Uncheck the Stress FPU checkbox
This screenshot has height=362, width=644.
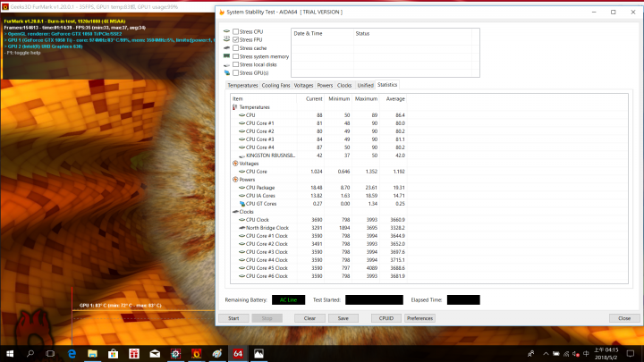coord(236,40)
